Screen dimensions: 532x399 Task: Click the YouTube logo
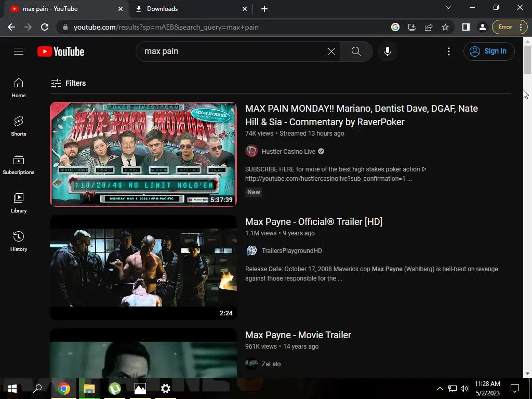pyautogui.click(x=61, y=51)
